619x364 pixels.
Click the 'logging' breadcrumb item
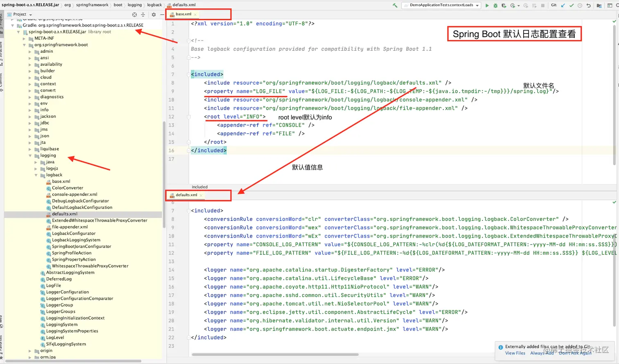click(x=134, y=5)
